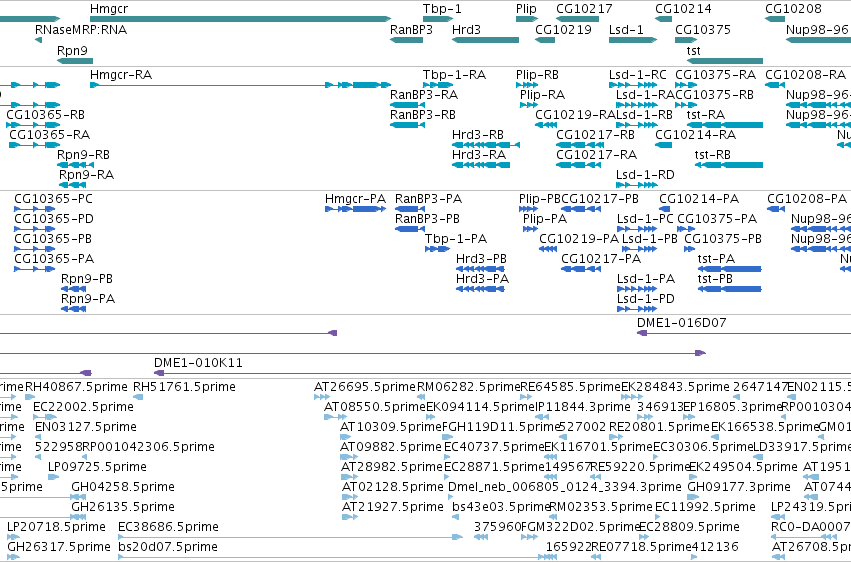Click EST RH40867.5prime
The image size is (851, 562).
pyautogui.click(x=30, y=397)
